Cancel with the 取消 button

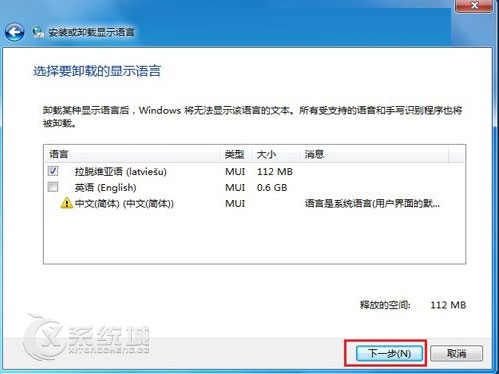(456, 353)
